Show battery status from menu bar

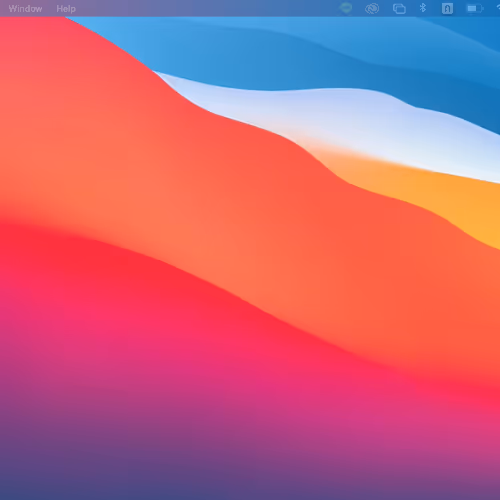click(475, 8)
